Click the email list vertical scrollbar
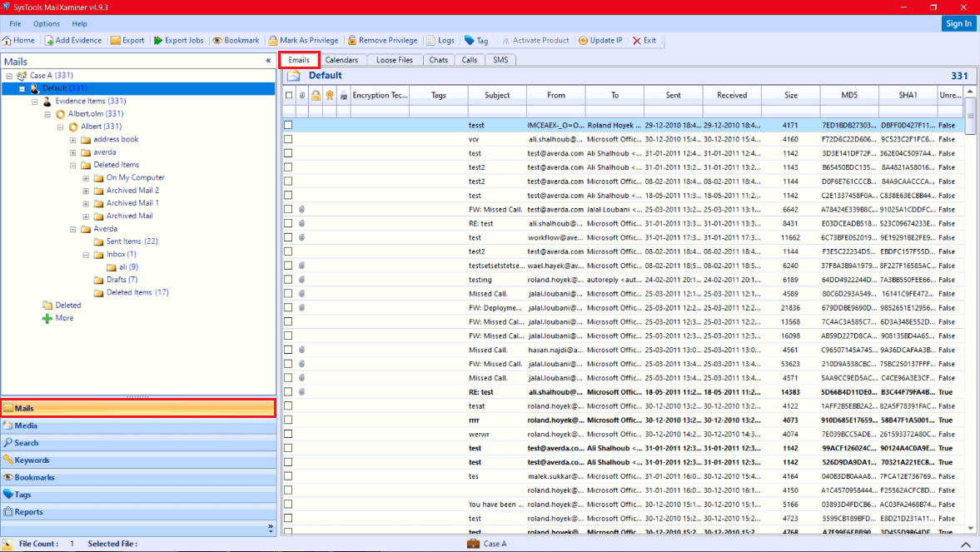Viewport: 980px width, 552px height. click(970, 310)
